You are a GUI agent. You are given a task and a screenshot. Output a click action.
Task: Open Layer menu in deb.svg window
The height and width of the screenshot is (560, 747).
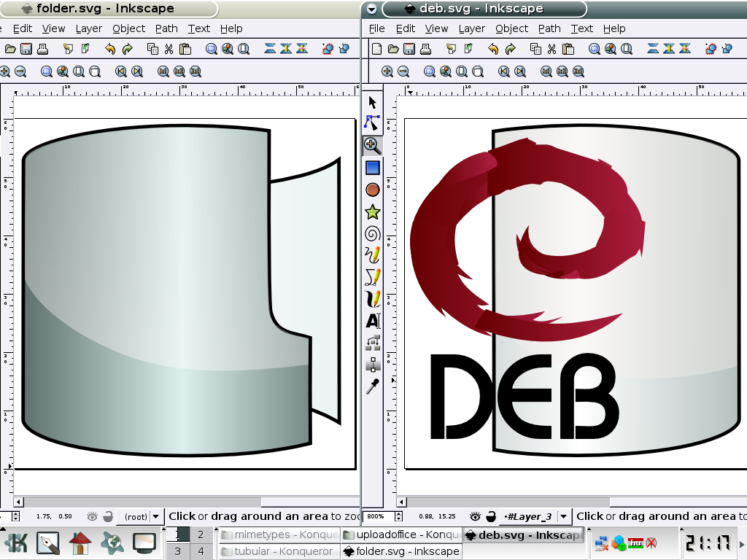[x=472, y=28]
